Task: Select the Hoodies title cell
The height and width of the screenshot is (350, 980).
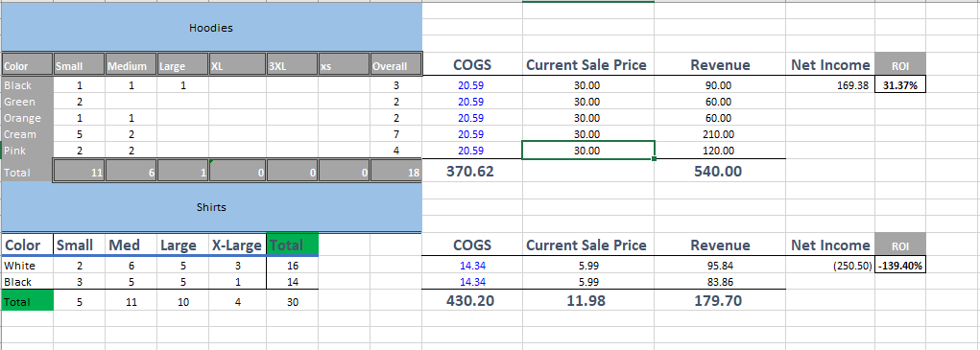Action: point(211,28)
